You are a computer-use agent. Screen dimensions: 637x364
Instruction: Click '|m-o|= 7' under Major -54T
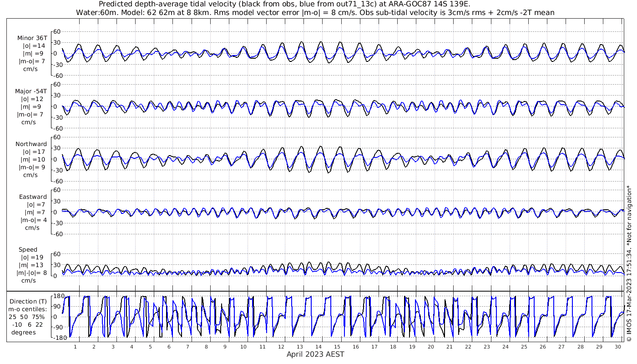click(x=30, y=114)
